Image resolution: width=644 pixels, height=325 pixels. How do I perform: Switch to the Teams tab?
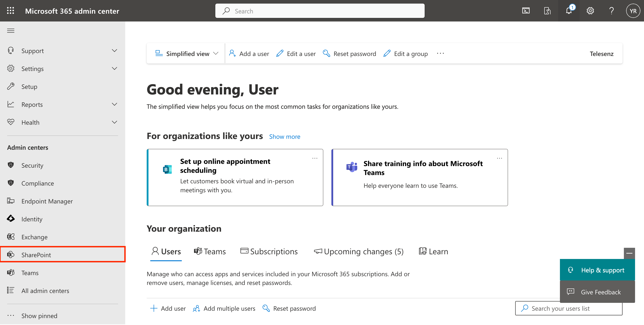[x=210, y=251]
